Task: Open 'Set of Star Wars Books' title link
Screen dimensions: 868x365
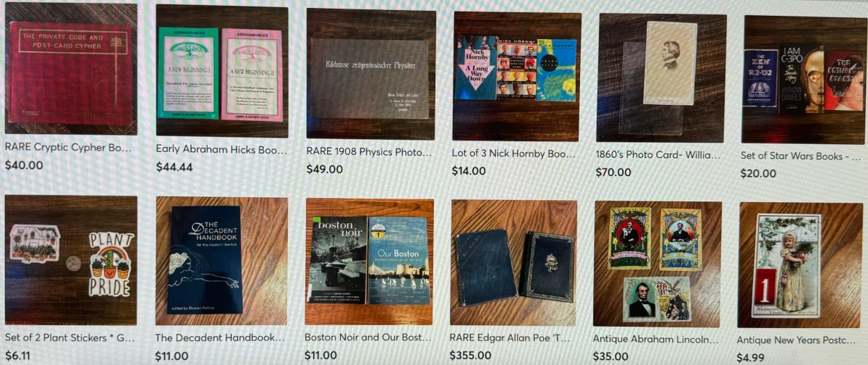Action: [x=801, y=156]
